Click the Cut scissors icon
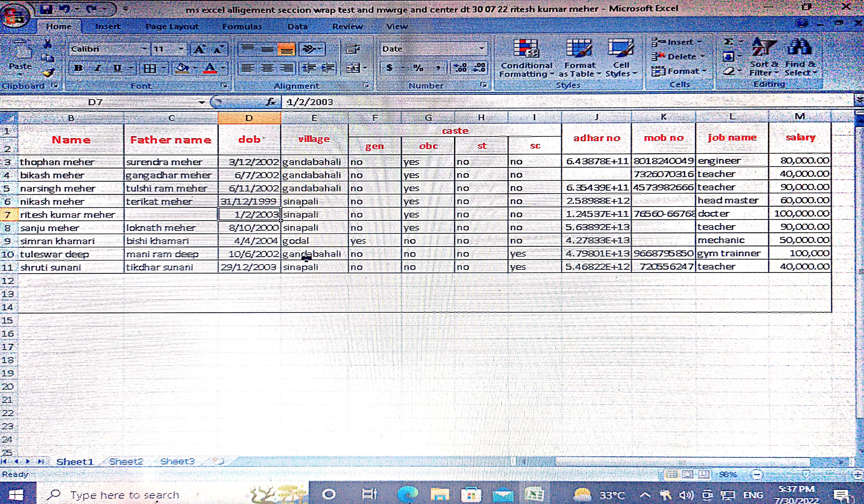The height and width of the screenshot is (504, 864). [x=48, y=44]
